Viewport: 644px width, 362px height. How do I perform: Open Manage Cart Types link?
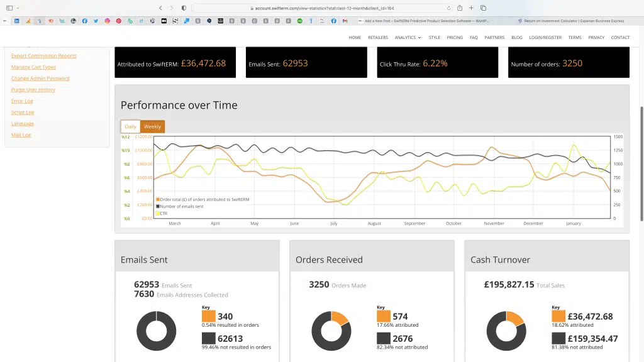point(34,67)
